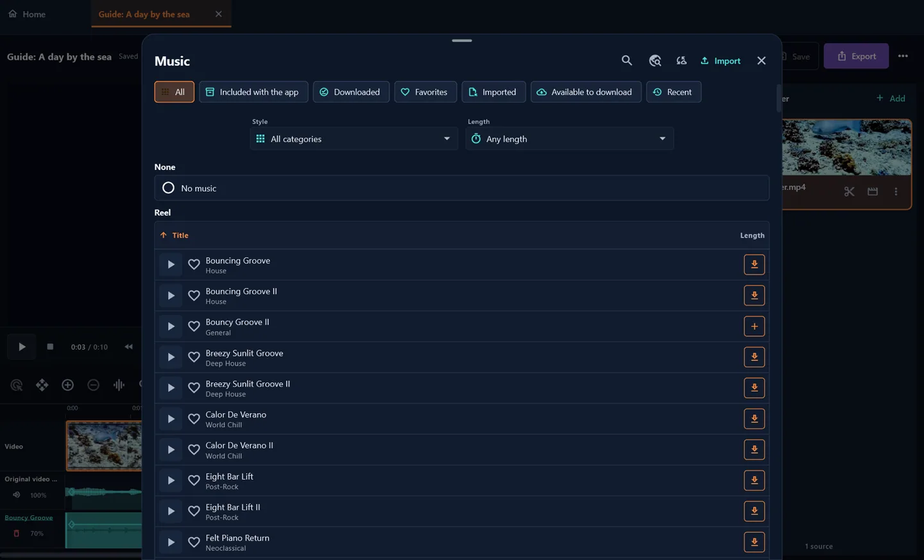Download Calor De Verano track
924x560 pixels.
pos(754,419)
